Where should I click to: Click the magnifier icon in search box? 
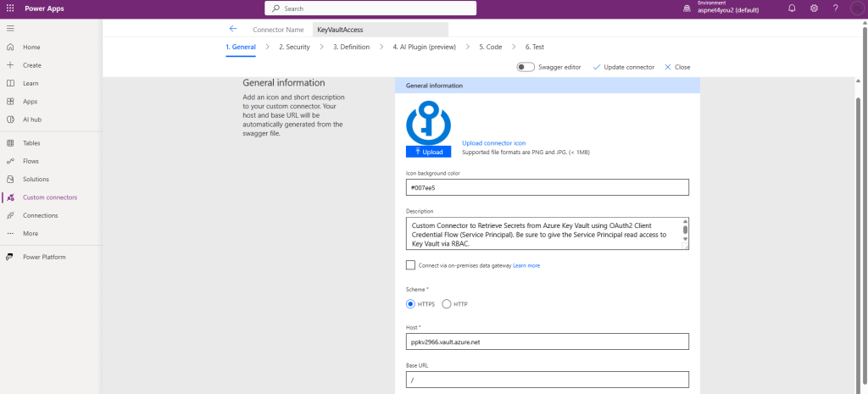click(x=275, y=8)
